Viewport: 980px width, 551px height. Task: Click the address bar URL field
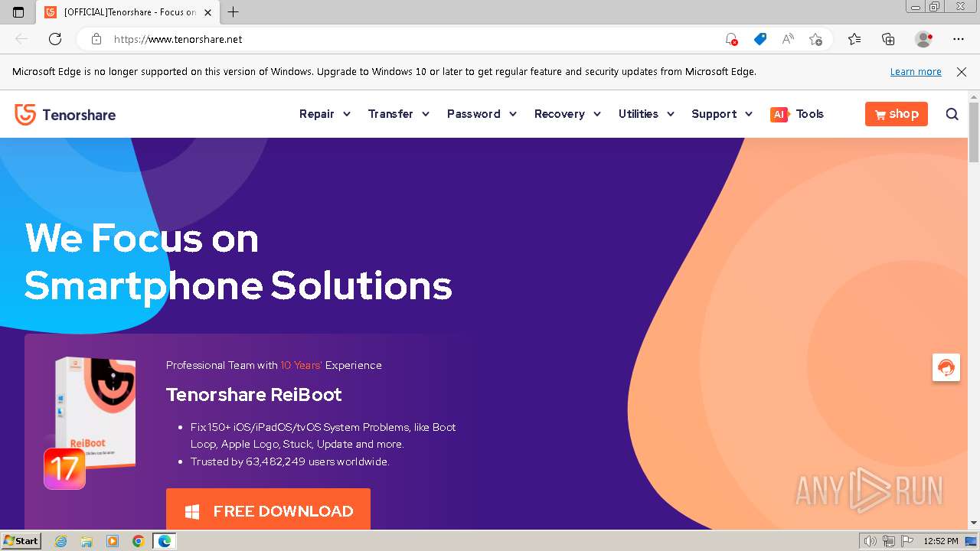pyautogui.click(x=413, y=39)
